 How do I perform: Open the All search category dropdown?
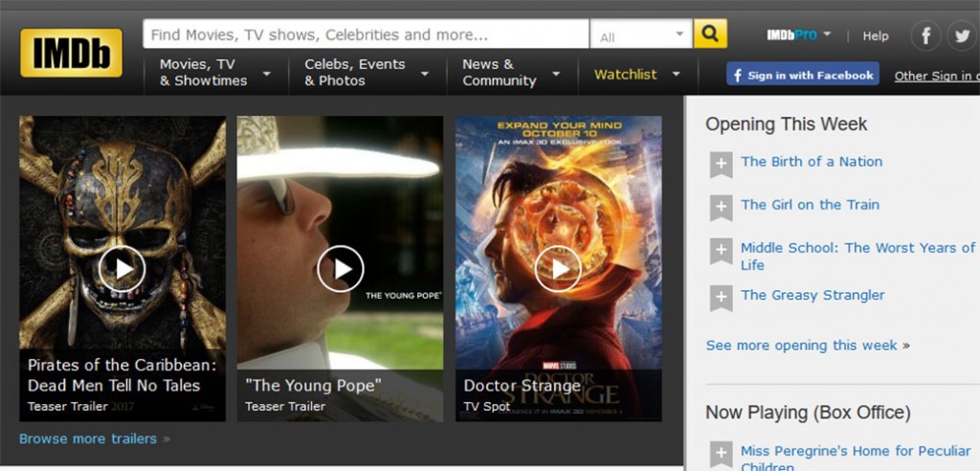[641, 34]
